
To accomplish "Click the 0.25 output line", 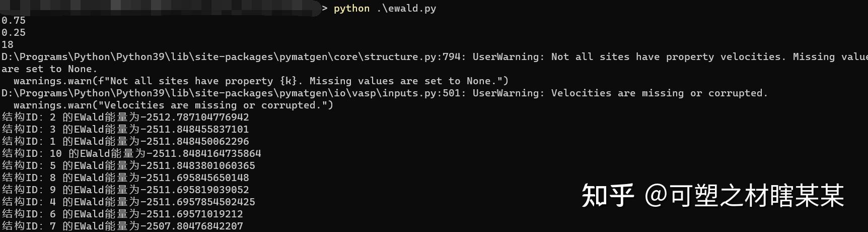I will pos(14,32).
